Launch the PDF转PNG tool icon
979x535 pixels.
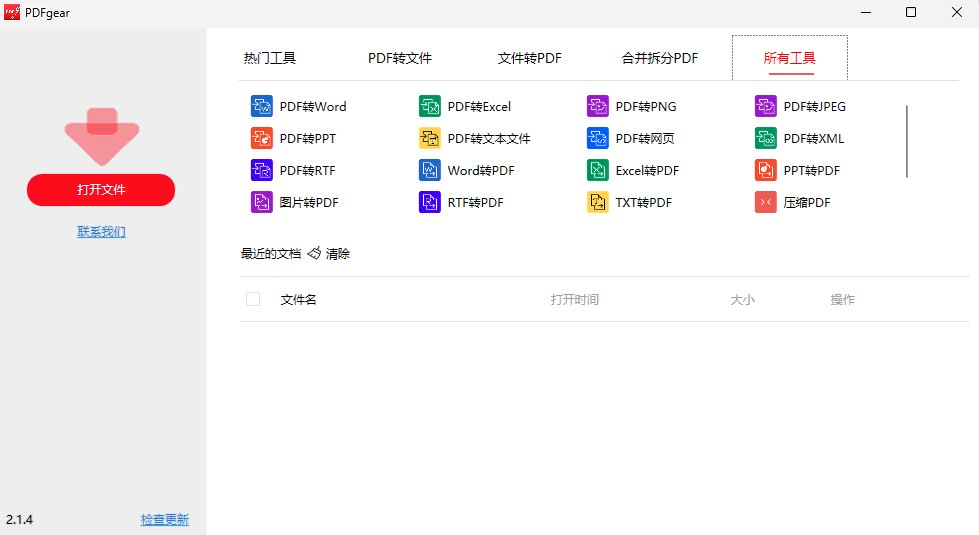598,107
